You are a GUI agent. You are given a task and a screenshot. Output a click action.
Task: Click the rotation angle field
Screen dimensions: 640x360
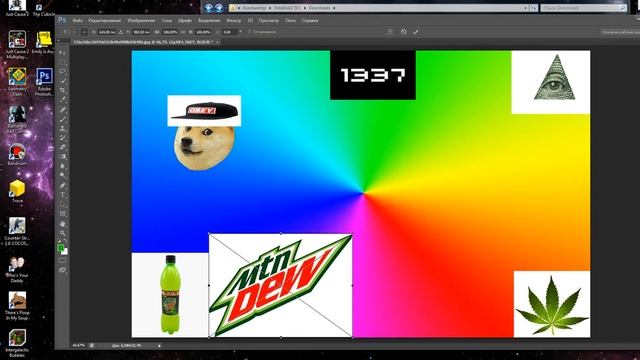(x=229, y=32)
